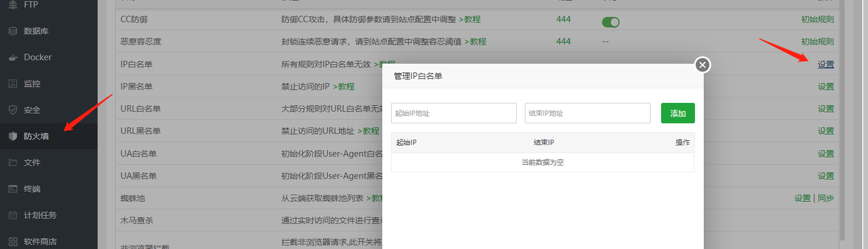Click the database icon beside 数据库

(13, 31)
